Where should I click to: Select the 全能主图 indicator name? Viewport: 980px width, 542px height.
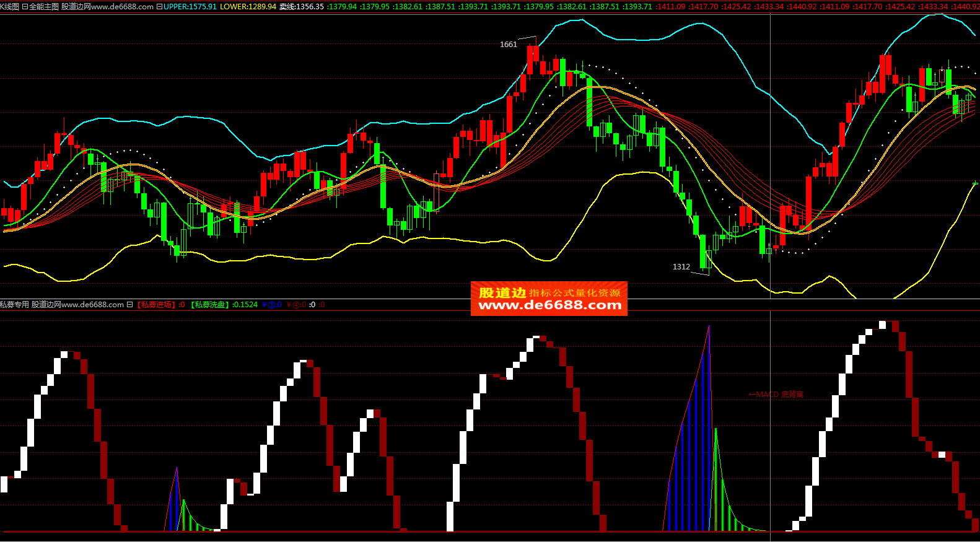click(x=44, y=7)
